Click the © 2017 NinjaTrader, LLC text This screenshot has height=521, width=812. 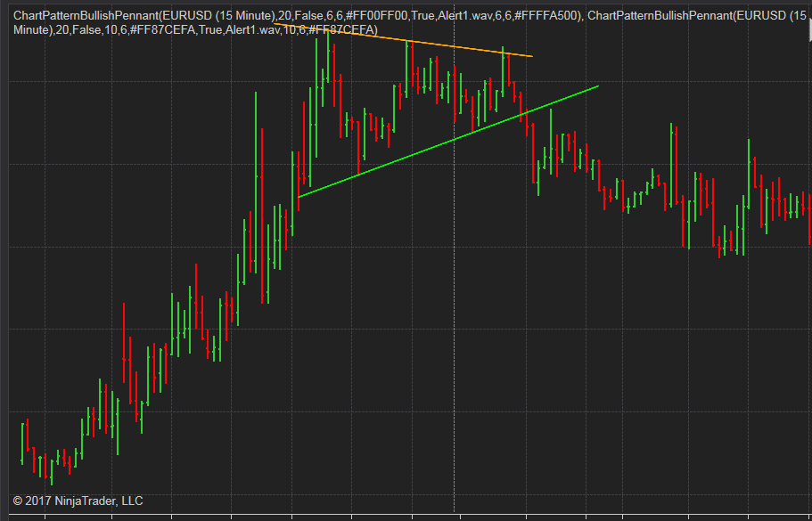pyautogui.click(x=78, y=501)
